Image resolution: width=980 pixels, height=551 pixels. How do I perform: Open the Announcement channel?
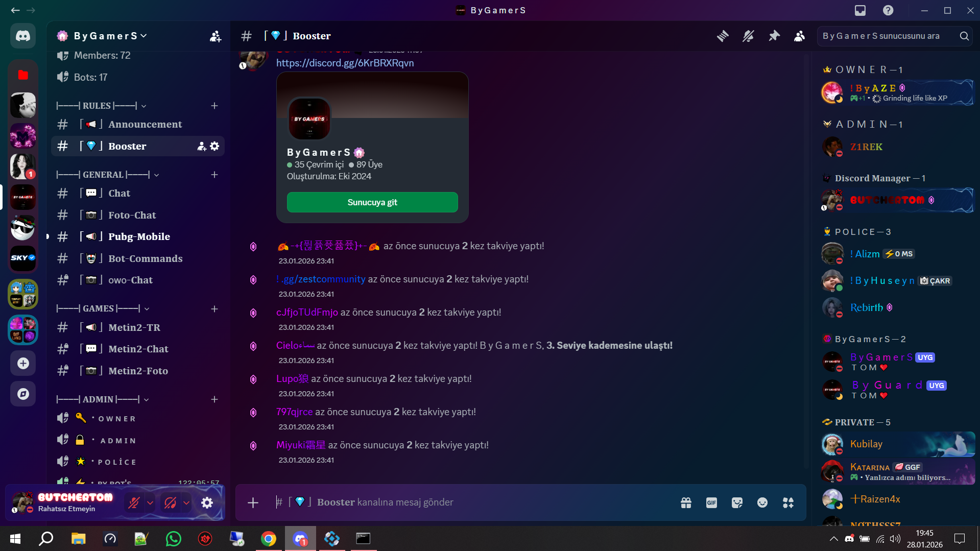point(138,124)
